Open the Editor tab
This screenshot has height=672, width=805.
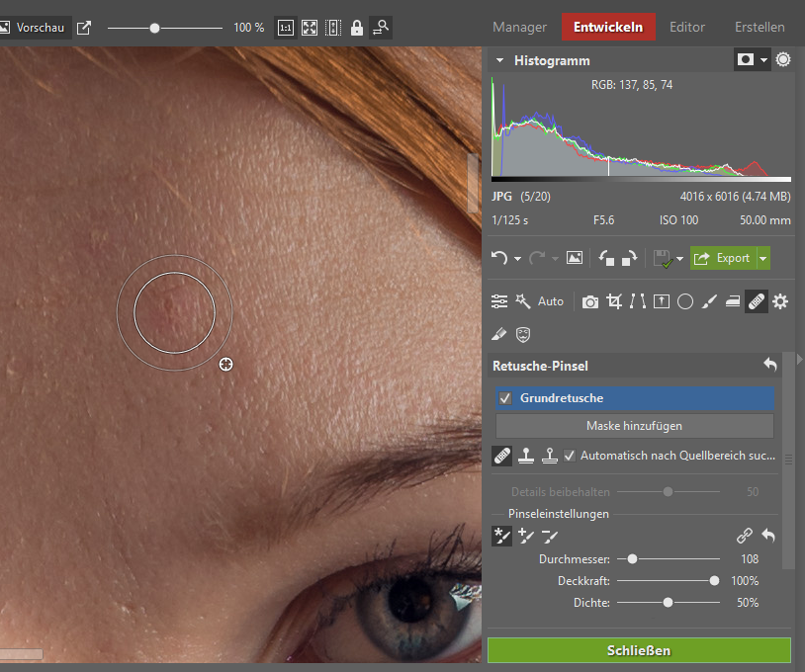coord(687,28)
